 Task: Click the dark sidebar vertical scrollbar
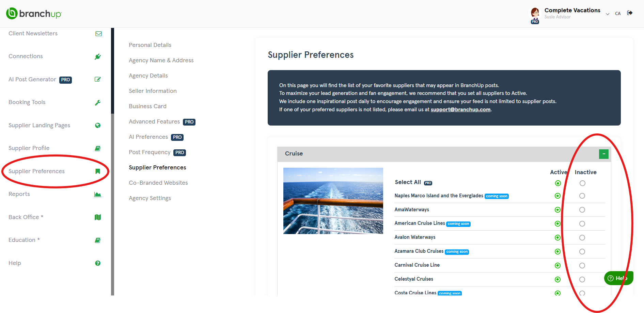[x=112, y=71]
